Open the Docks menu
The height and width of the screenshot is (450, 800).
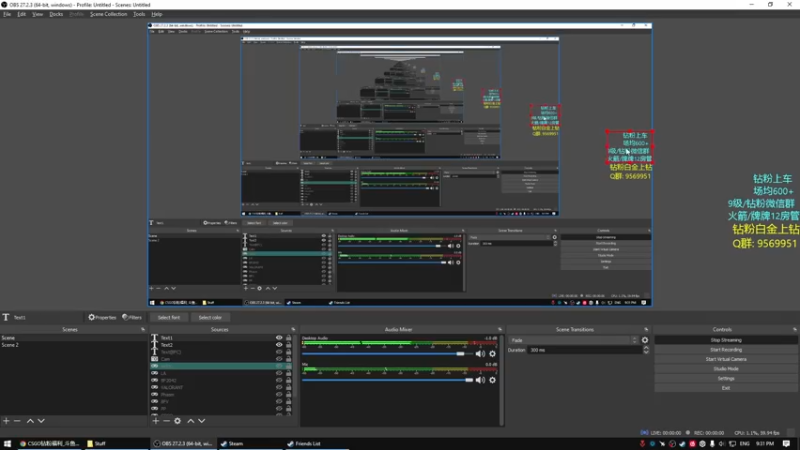coord(56,14)
